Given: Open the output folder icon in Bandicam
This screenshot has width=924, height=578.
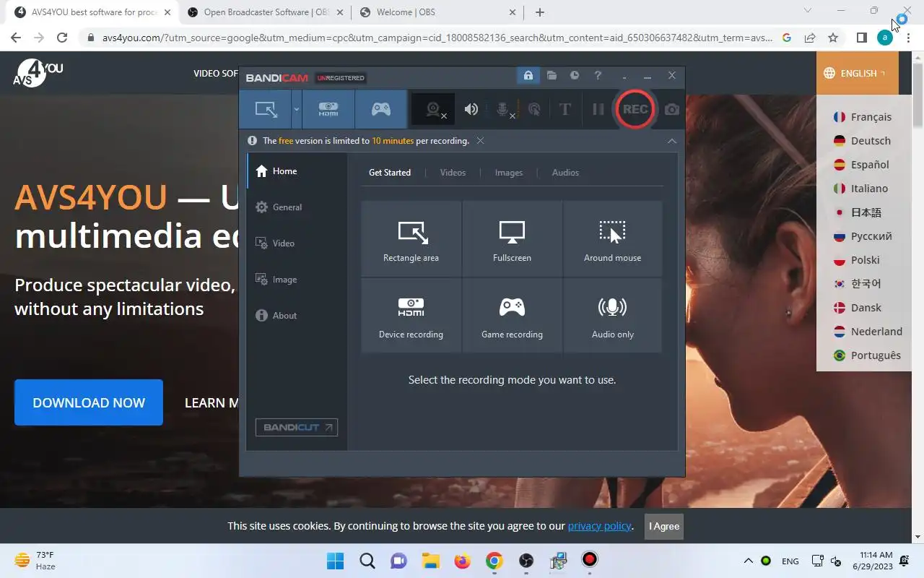Looking at the screenshot, I should [x=552, y=75].
